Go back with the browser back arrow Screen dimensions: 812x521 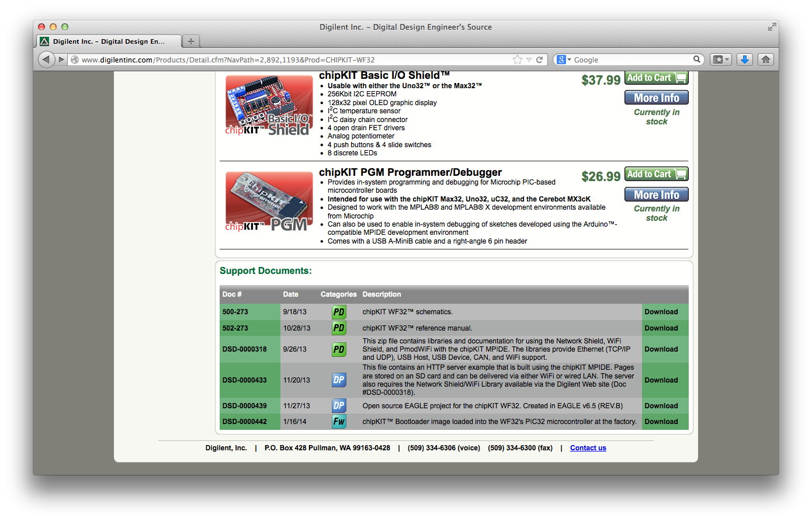(x=46, y=60)
